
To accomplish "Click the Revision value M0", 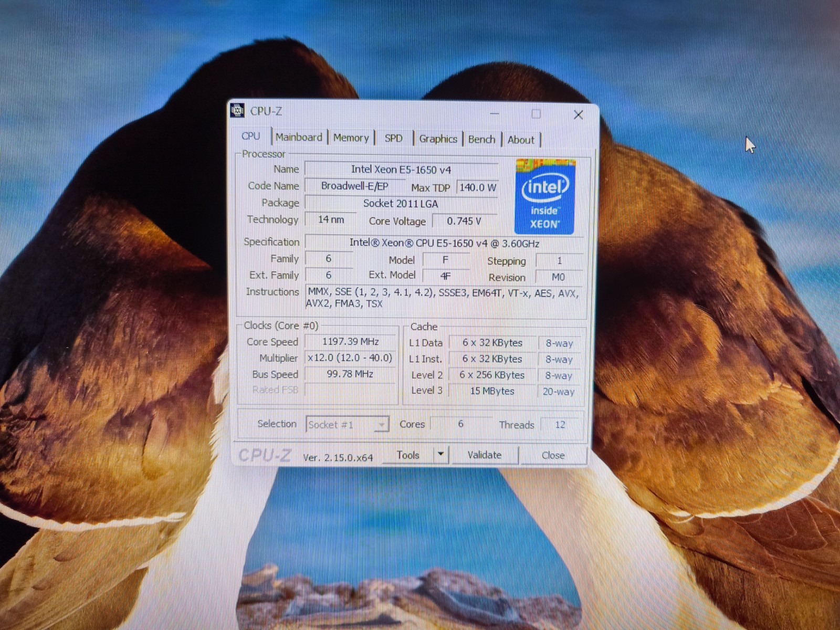I will click(559, 277).
